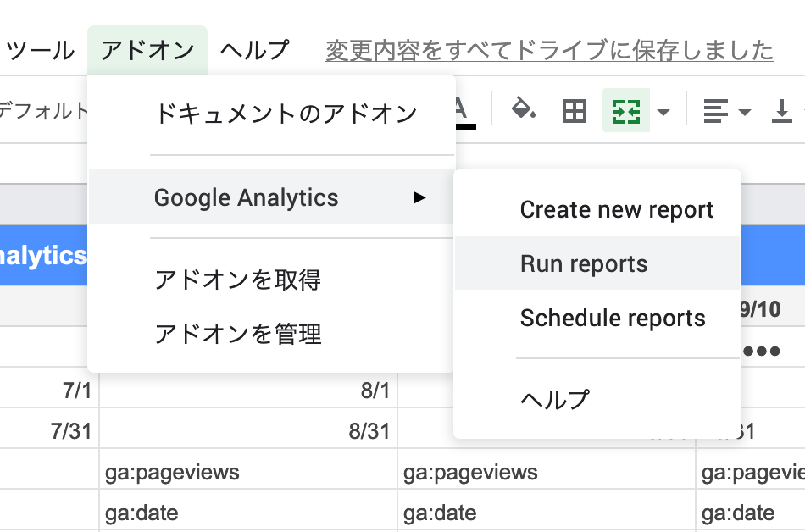Close the アドオン menu

[x=147, y=50]
